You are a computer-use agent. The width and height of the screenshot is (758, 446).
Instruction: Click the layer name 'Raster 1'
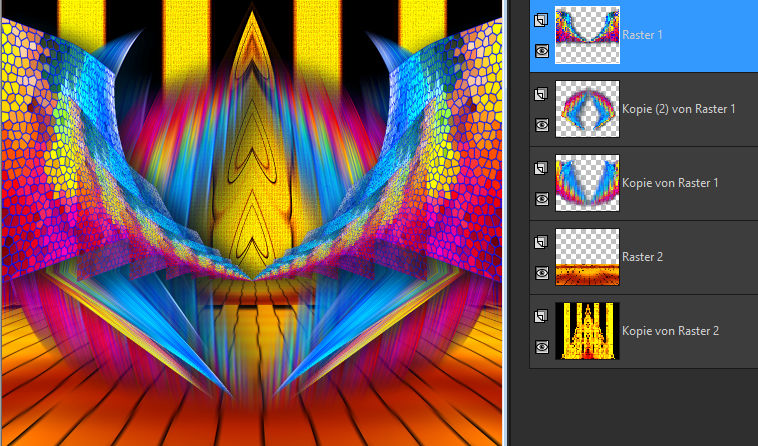pos(642,35)
